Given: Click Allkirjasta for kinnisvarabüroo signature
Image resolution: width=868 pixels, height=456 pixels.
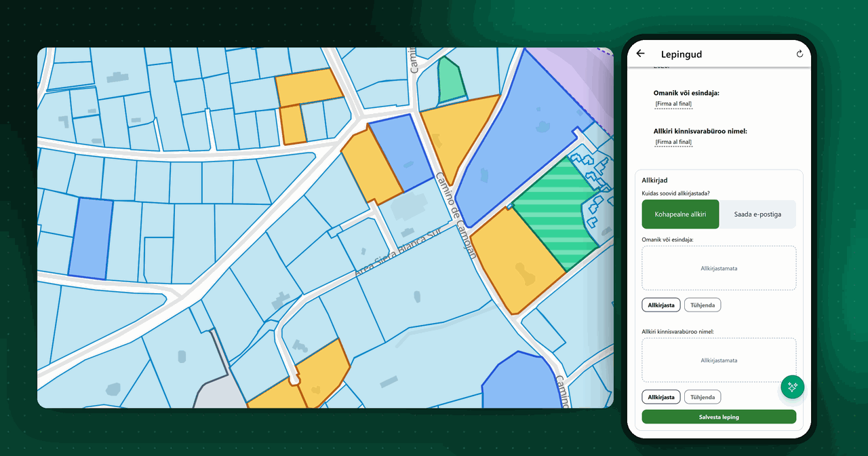Looking at the screenshot, I should (x=661, y=397).
